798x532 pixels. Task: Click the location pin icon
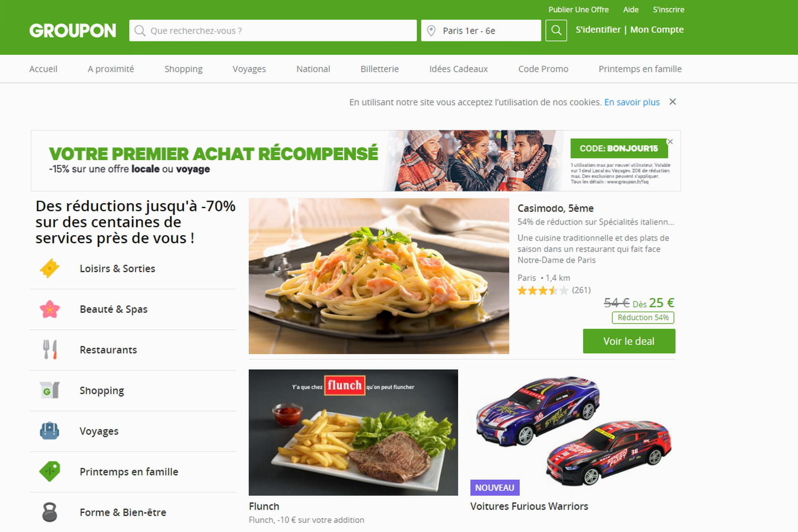pyautogui.click(x=431, y=31)
